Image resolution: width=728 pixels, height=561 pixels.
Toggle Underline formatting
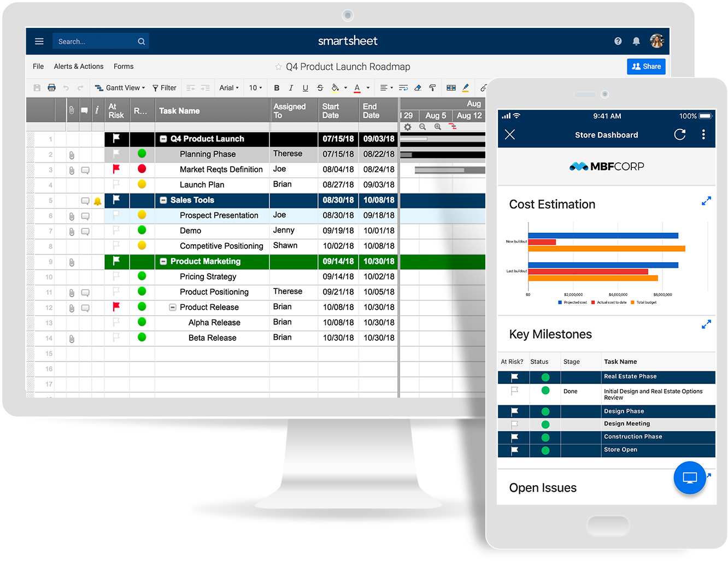tap(305, 88)
